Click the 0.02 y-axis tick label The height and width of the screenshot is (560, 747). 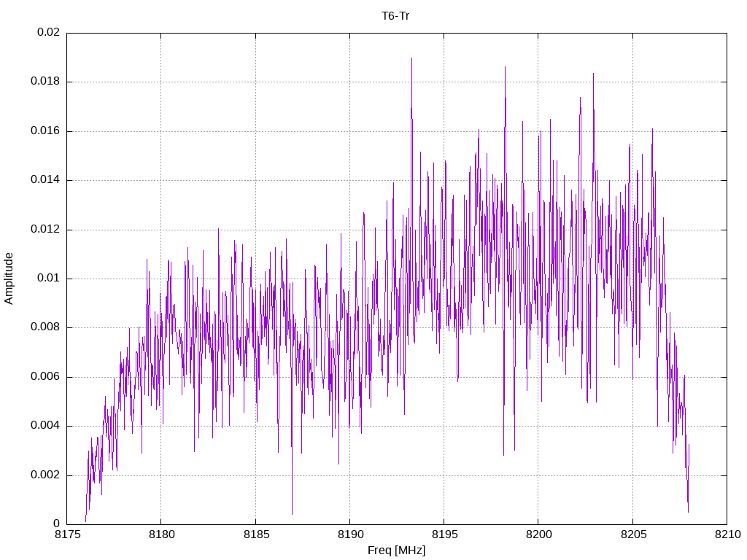[x=49, y=32]
